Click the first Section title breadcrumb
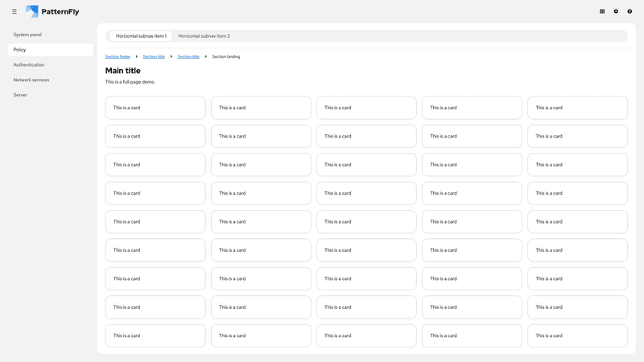644x362 pixels. tap(154, 57)
